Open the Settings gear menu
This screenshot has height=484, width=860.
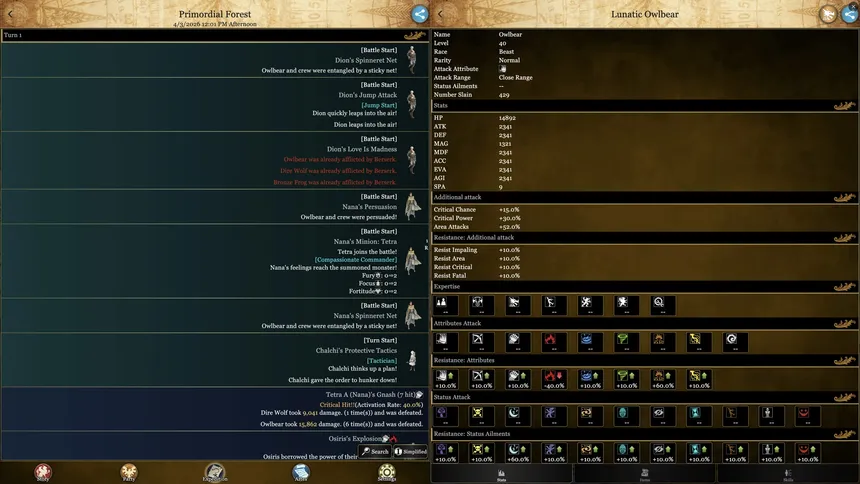[387, 472]
